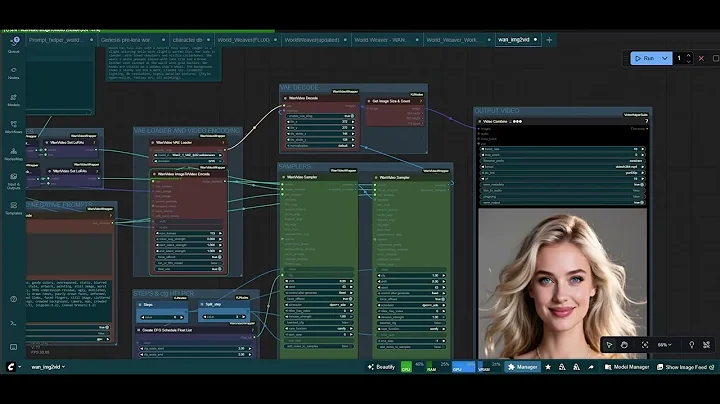
Task: Click the num_frames slider in the ImageToVideo Encode node
Action: point(188,233)
